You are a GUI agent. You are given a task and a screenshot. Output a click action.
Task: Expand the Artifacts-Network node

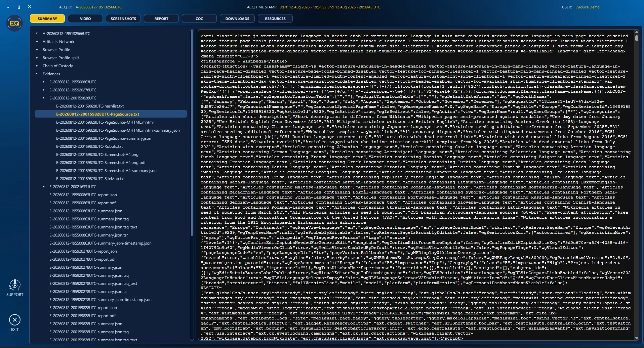37,42
